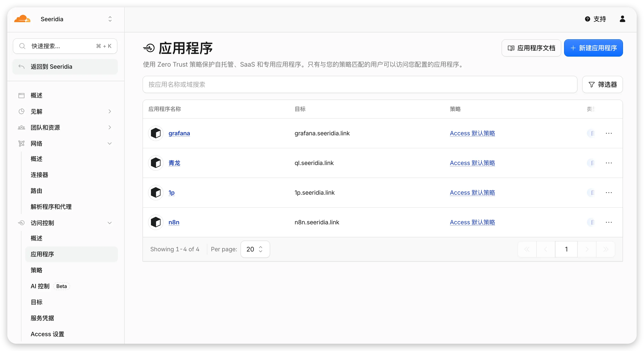The height and width of the screenshot is (351, 644).
Task: Collapse the 网络 section chevron
Action: pyautogui.click(x=109, y=143)
